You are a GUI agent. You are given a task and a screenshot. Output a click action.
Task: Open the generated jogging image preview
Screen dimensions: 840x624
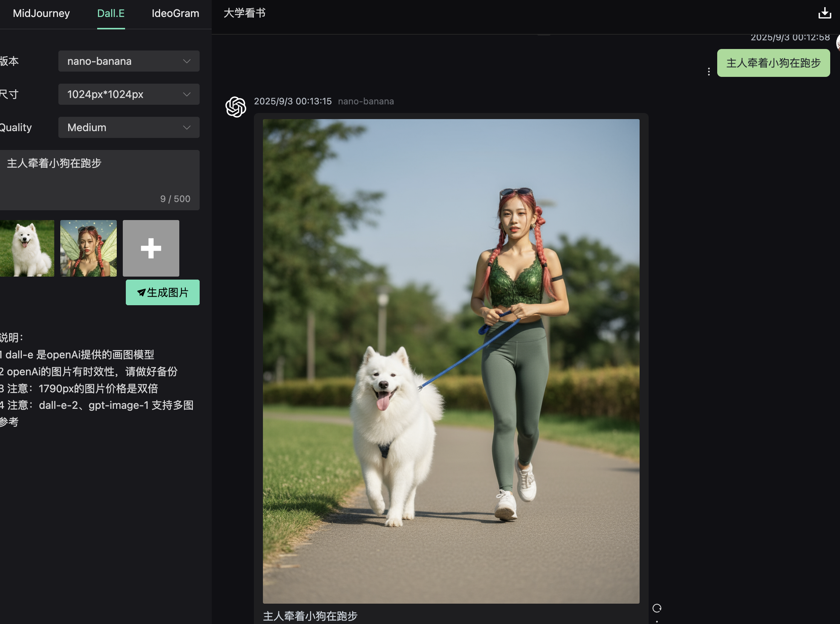click(x=451, y=361)
